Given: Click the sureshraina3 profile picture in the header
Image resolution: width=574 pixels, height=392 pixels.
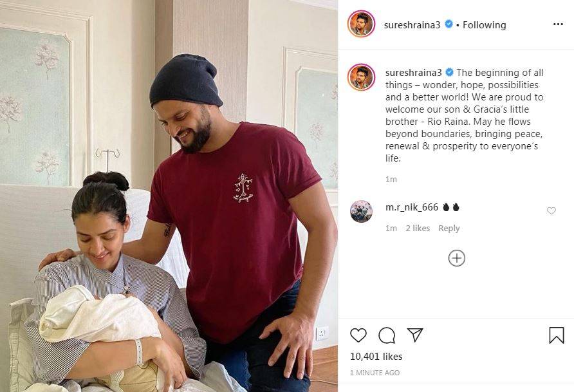Looking at the screenshot, I should coord(361,24).
